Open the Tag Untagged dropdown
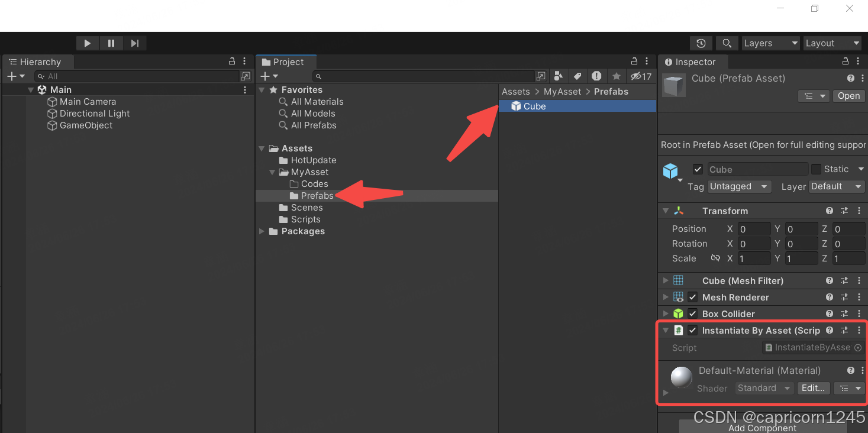This screenshot has width=868, height=433. point(738,186)
